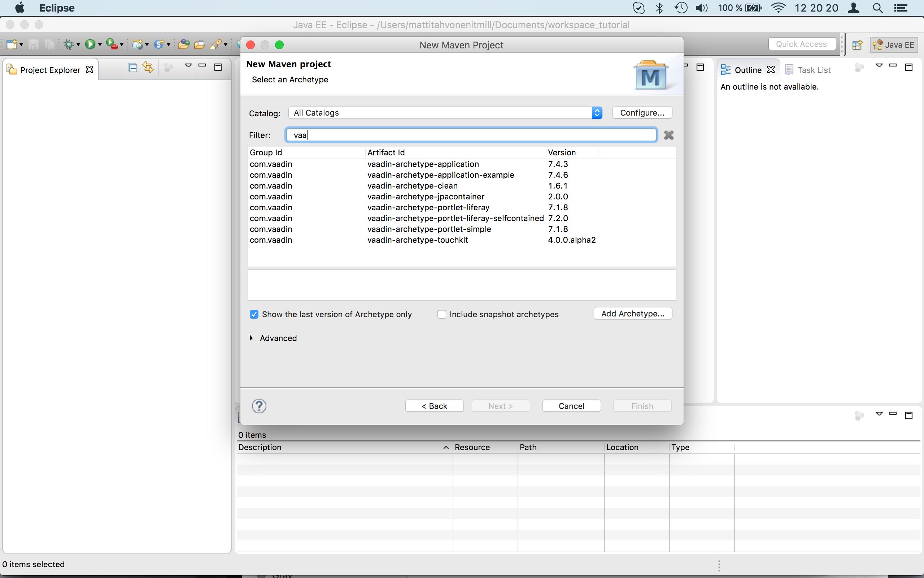Click the Cancel button
924x578 pixels.
tap(572, 406)
